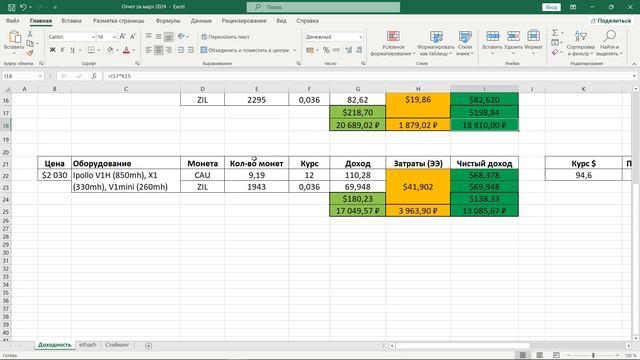Image resolution: width=640 pixels, height=360 pixels.
Task: Click the Format Painter brush icon
Action: [x=30, y=53]
